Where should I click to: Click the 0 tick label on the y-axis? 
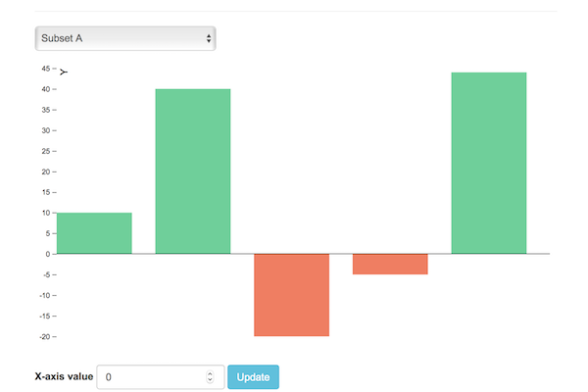pos(48,254)
